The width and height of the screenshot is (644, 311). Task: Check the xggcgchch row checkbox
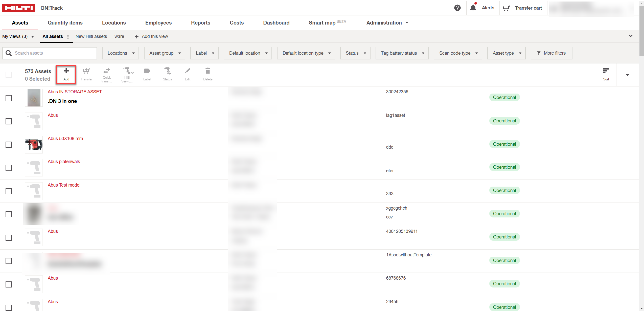tap(9, 214)
